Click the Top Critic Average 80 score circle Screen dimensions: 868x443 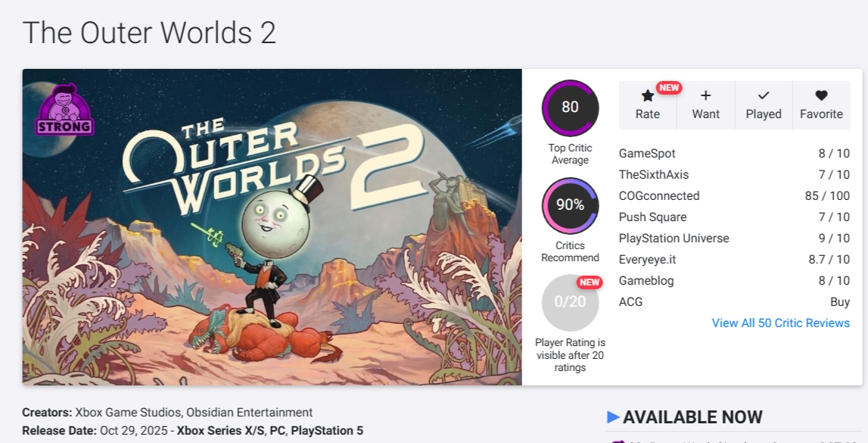coord(570,108)
